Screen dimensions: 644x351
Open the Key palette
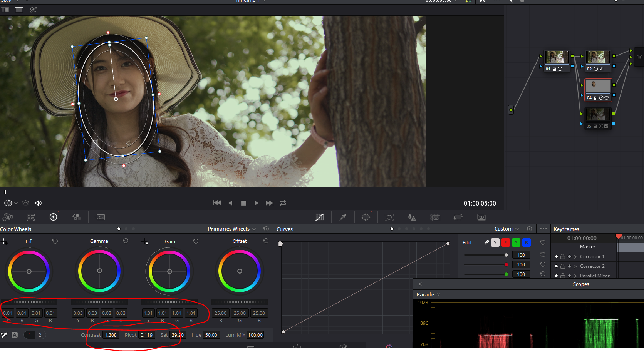pyautogui.click(x=435, y=217)
